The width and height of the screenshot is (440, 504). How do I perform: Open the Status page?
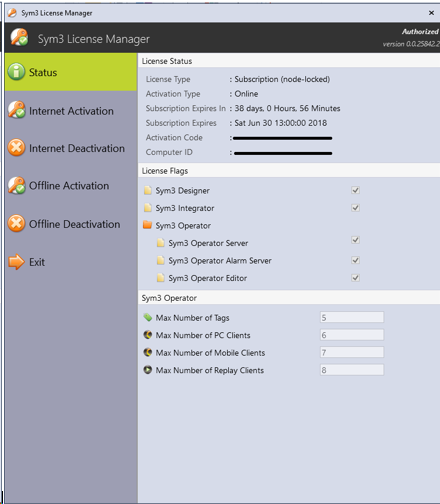point(71,72)
